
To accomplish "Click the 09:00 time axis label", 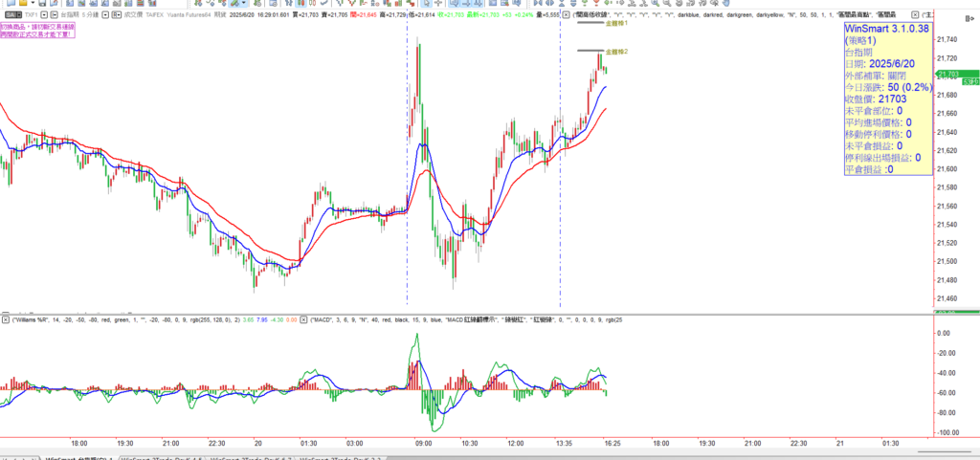I will point(424,443).
